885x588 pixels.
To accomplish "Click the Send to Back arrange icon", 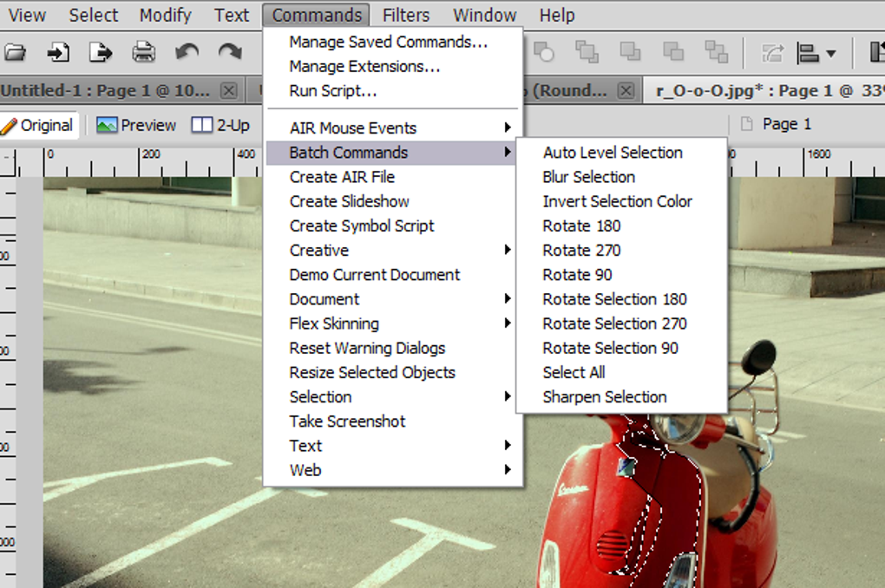I will pyautogui.click(x=716, y=52).
